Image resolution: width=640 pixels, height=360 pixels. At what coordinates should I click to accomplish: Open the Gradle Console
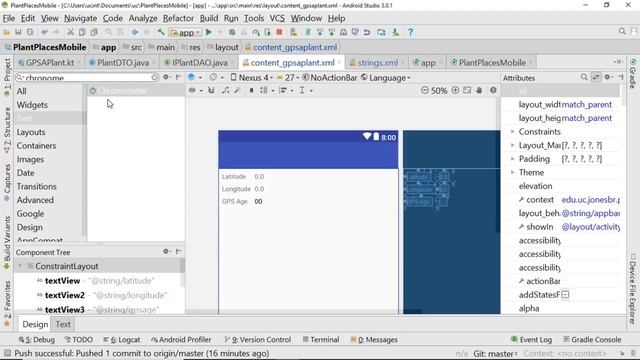592,340
